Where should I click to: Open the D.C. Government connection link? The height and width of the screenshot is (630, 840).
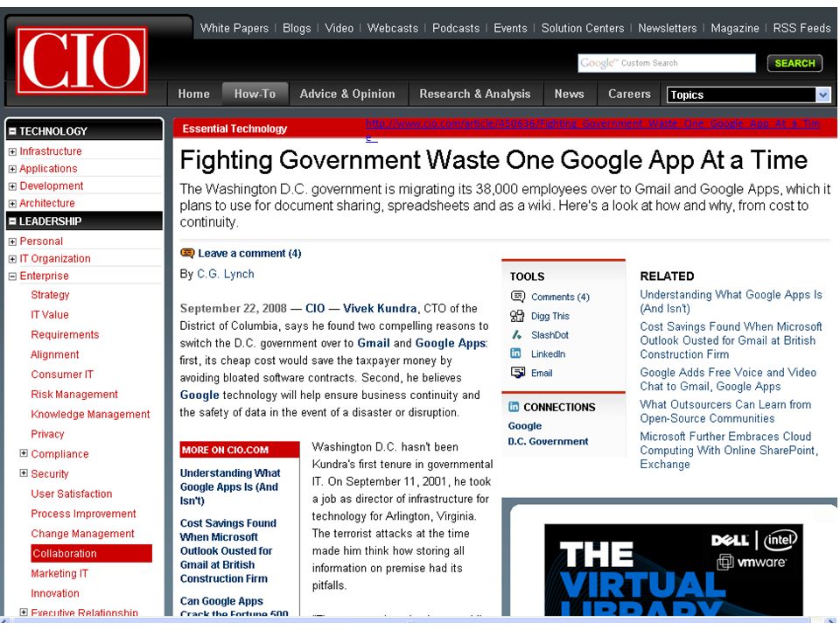(x=548, y=441)
